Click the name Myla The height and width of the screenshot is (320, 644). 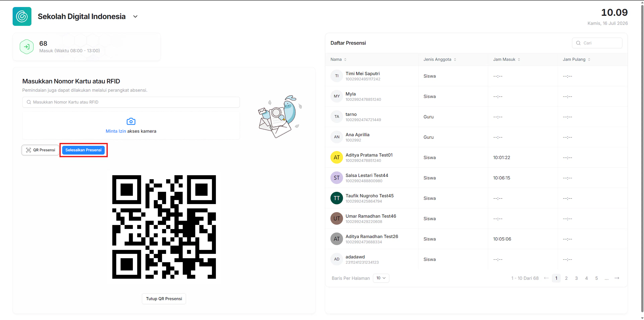[x=351, y=94]
